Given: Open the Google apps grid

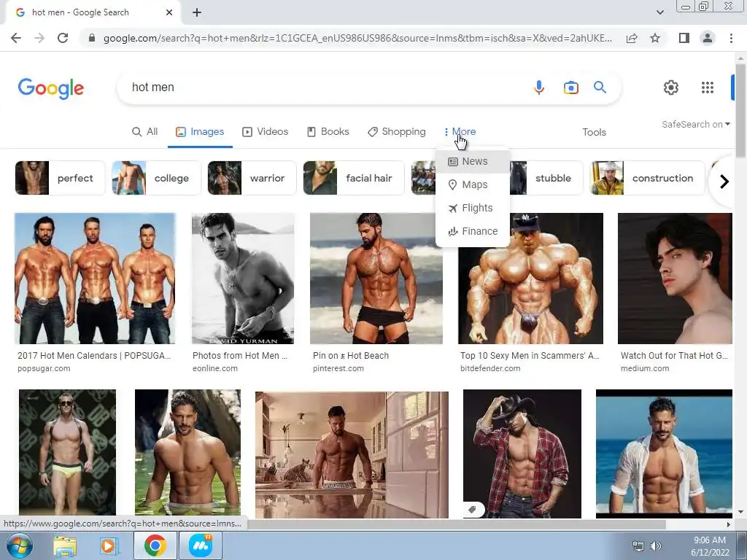Looking at the screenshot, I should click(x=708, y=87).
